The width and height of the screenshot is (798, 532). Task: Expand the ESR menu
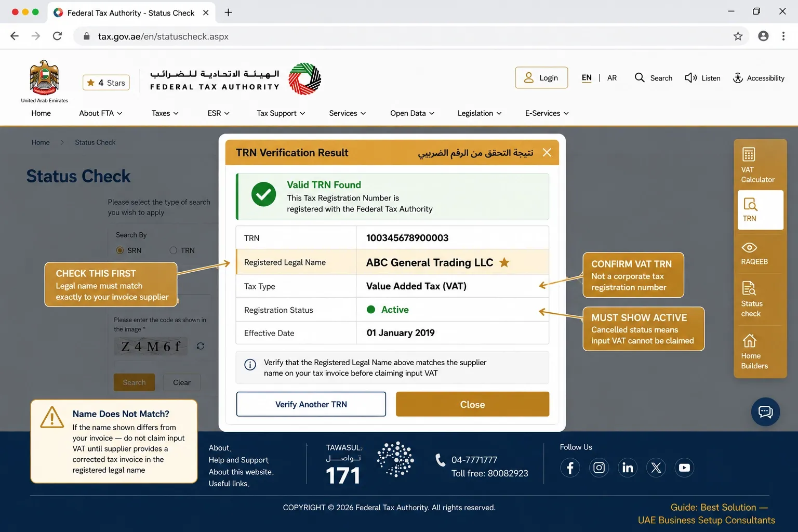219,113
